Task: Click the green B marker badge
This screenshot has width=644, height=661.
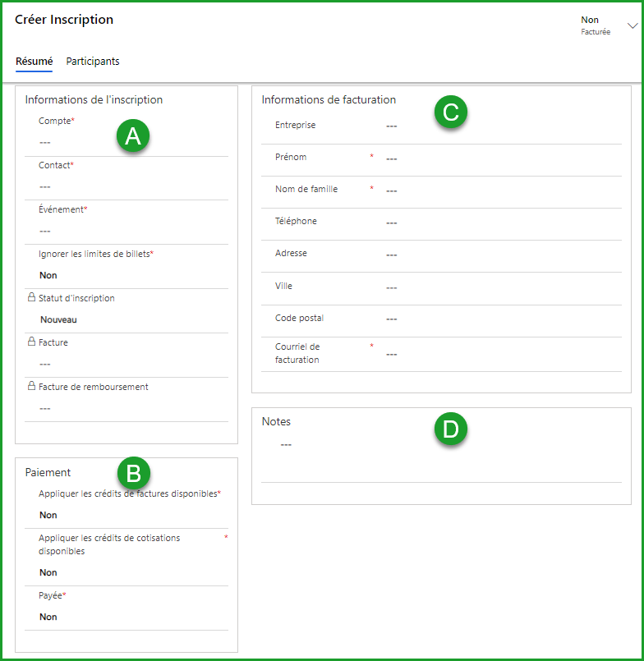Action: coord(133,472)
